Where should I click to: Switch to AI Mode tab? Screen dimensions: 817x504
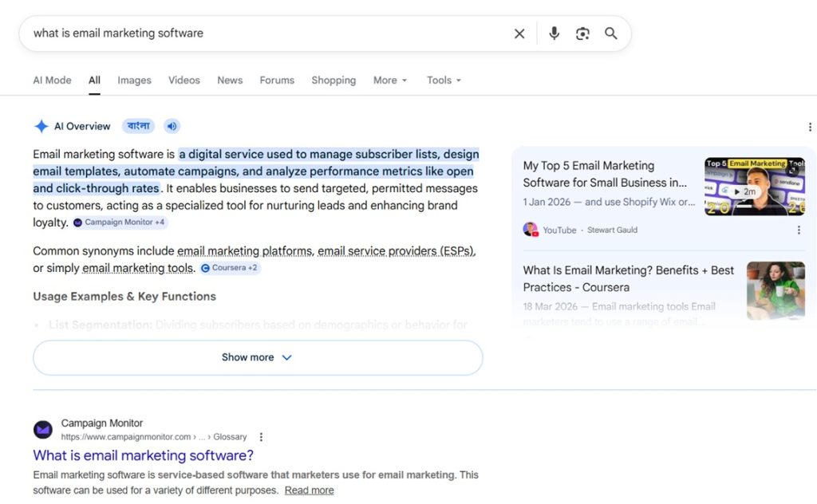[x=52, y=81]
